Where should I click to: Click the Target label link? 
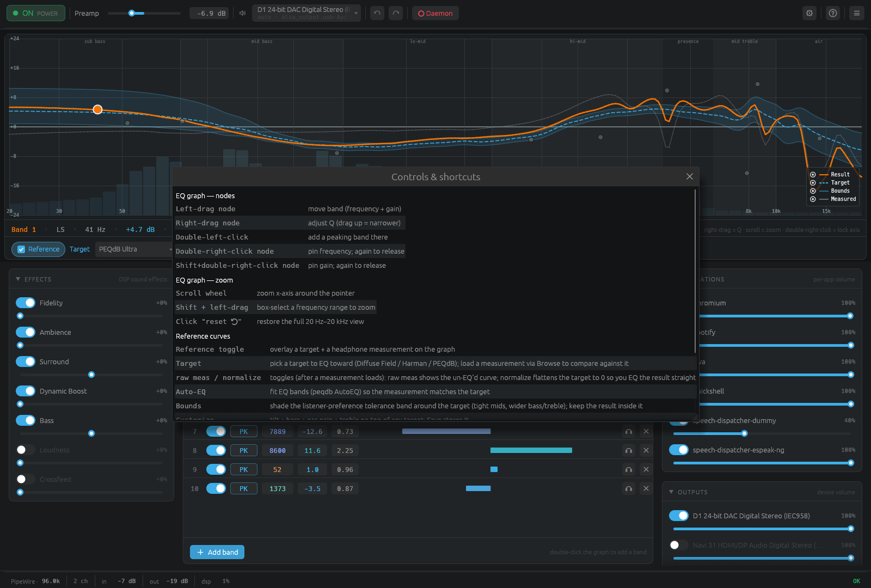[79, 249]
